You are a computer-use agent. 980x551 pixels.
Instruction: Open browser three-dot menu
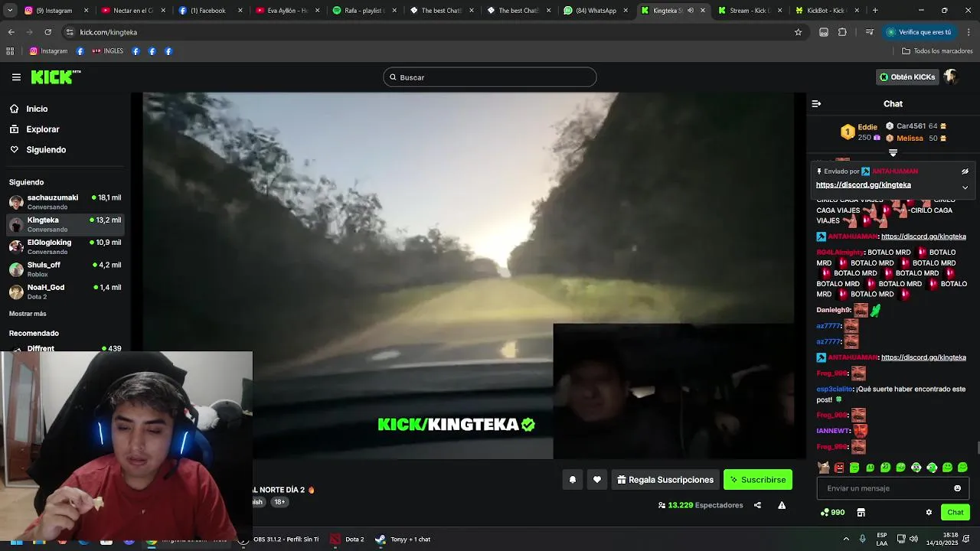[969, 32]
